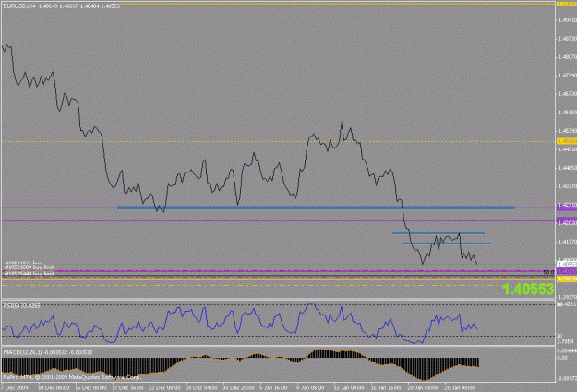The height and width of the screenshot is (392, 577).
Task: Select the thin lower blue horizontal line
Action: 447,244
